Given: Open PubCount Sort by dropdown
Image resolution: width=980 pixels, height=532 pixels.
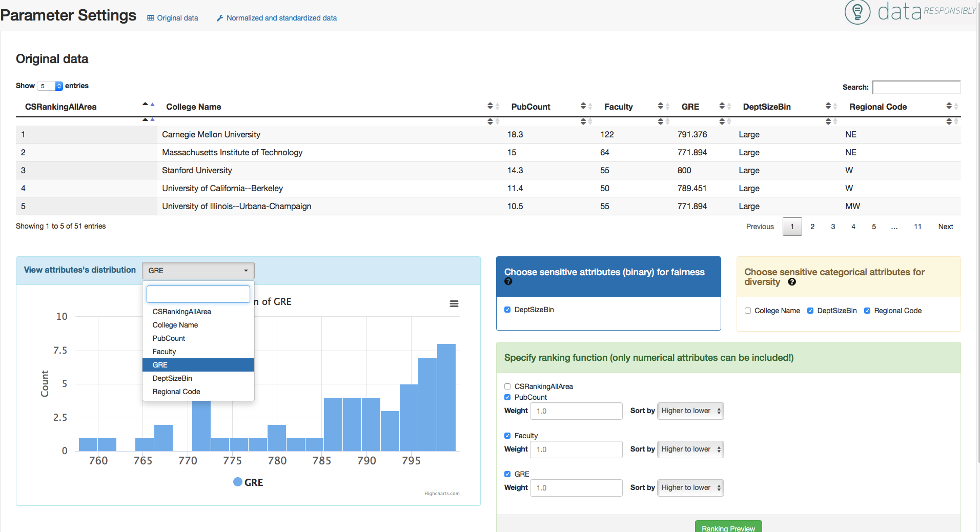Looking at the screenshot, I should click(690, 411).
